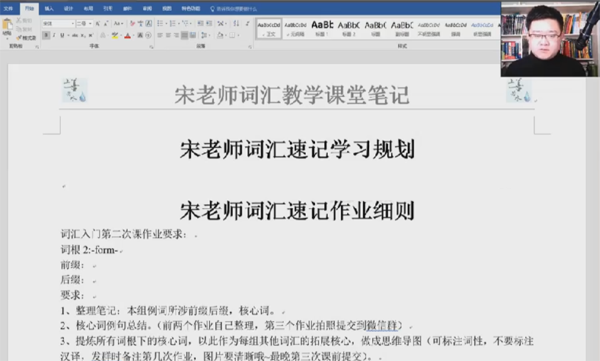
Task: Apply strikethrough abc formatting
Action: click(x=75, y=35)
